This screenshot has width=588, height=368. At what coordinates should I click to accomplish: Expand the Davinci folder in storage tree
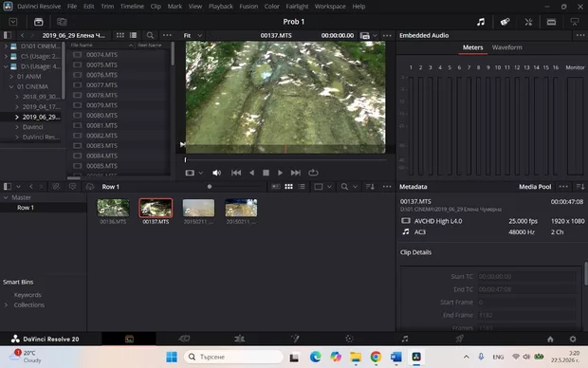[17, 127]
